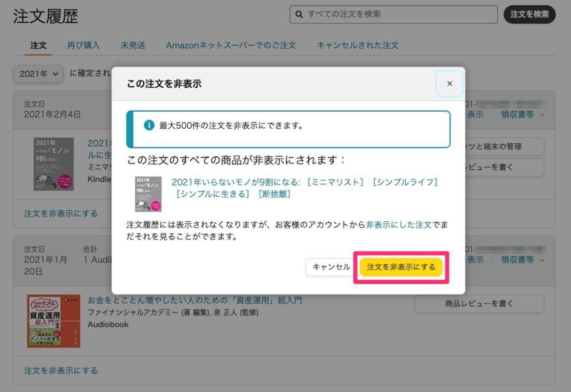Click the 注文を検索 button

529,14
